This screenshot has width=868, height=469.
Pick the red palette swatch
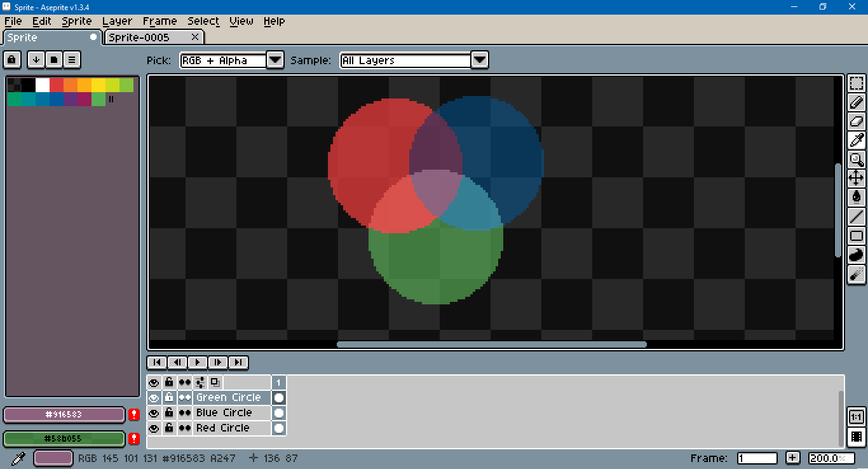pyautogui.click(x=57, y=85)
